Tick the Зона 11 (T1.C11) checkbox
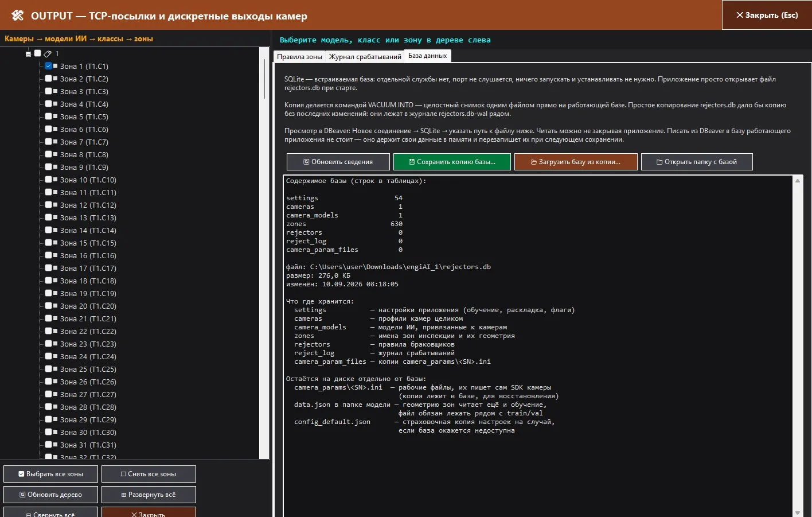The image size is (812, 517). coord(49,192)
